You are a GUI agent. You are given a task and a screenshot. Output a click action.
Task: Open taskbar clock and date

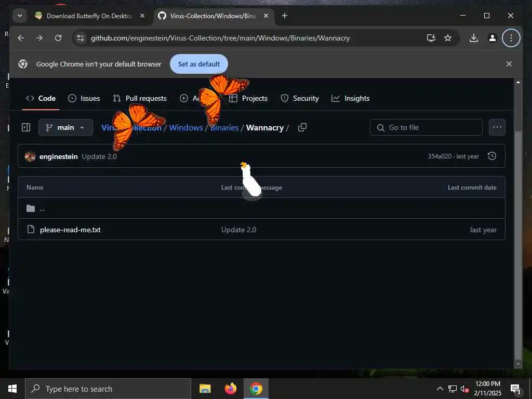coord(487,389)
